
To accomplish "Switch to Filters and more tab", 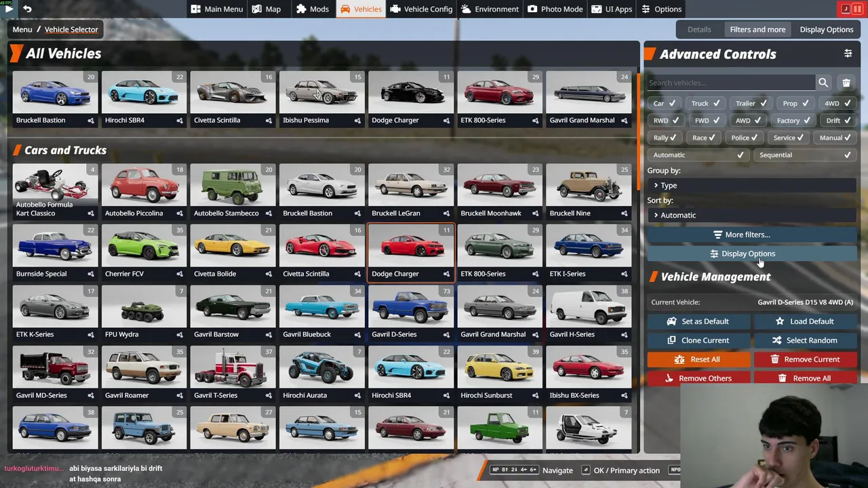I will pyautogui.click(x=757, y=29).
